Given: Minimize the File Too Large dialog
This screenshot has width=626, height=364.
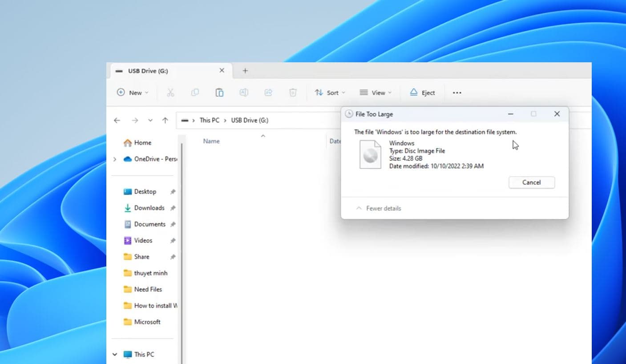Looking at the screenshot, I should pos(511,114).
